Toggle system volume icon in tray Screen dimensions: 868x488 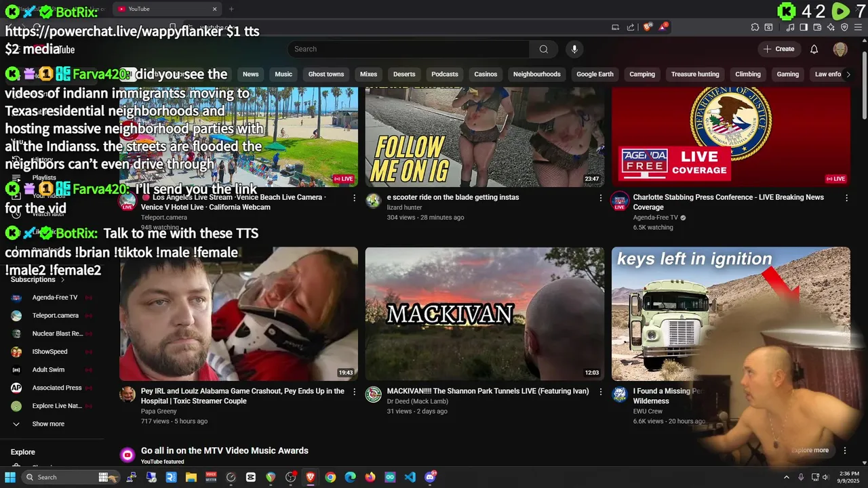[826, 477]
